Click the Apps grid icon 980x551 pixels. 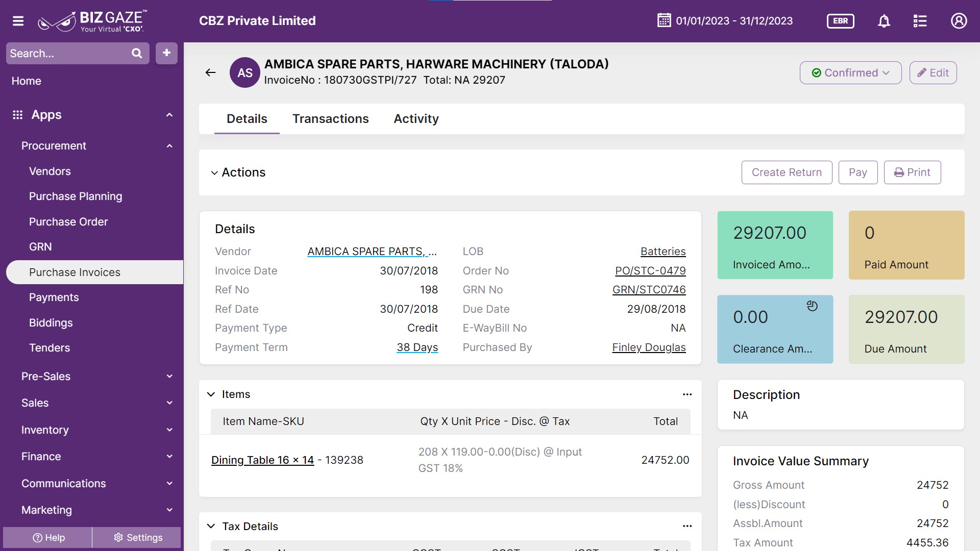click(18, 115)
